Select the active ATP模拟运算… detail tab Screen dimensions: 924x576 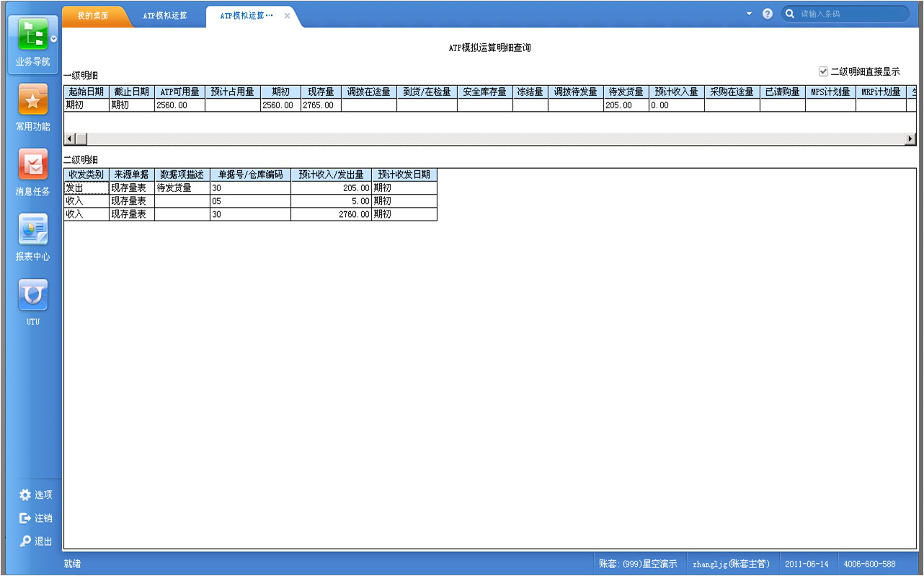point(246,15)
